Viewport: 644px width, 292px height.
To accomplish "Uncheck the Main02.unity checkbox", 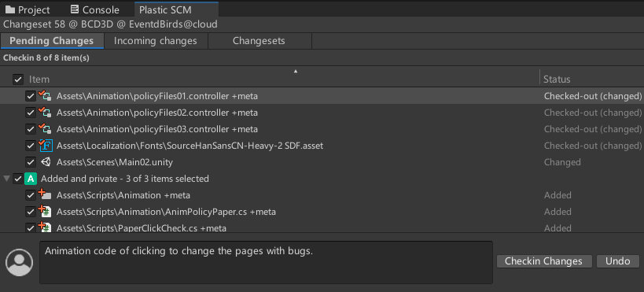I will coord(31,162).
